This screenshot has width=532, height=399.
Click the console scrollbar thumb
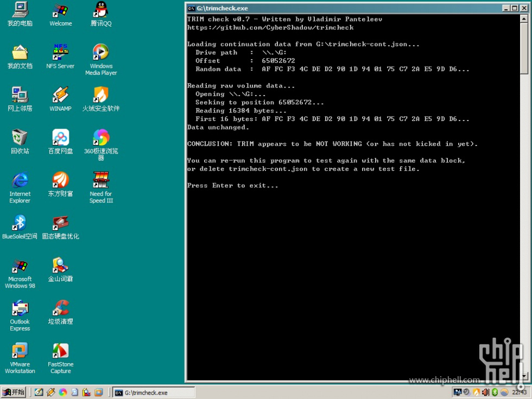pyautogui.click(x=524, y=48)
